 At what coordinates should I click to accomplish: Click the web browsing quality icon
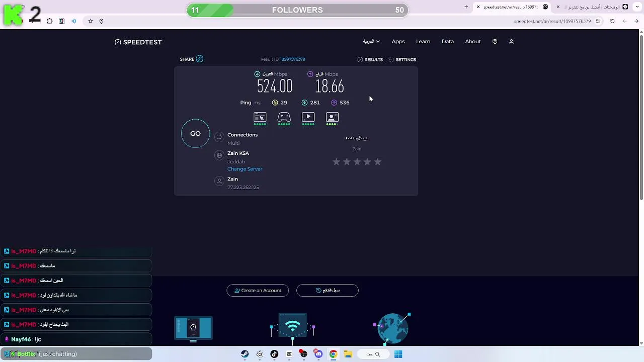click(260, 117)
